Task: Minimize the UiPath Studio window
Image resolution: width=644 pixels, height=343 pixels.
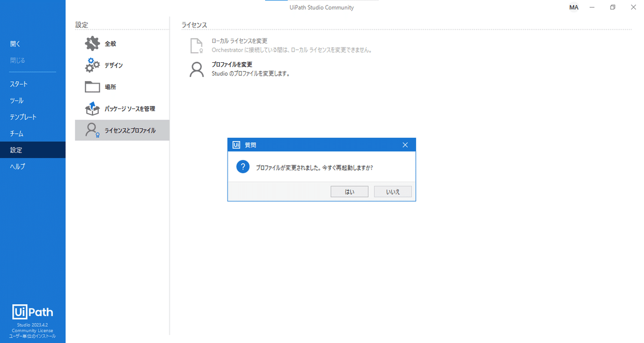Action: click(592, 8)
